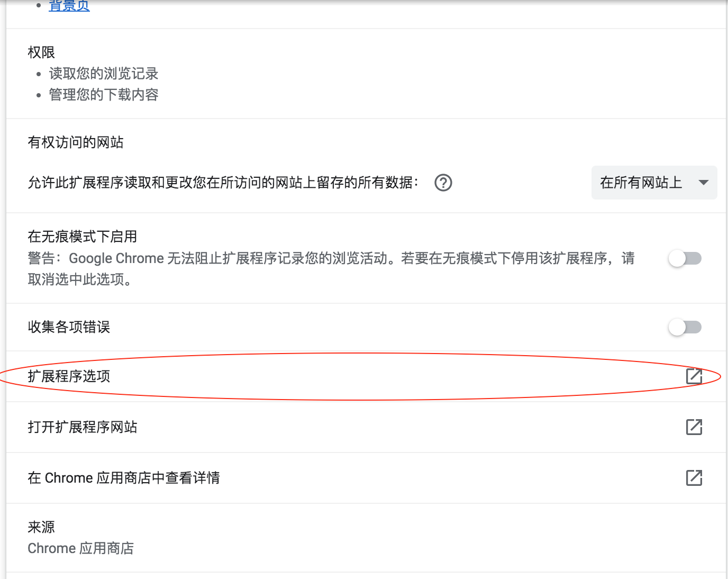This screenshot has height=579, width=728.
Task: Turn on the 收集各项错误 switch
Action: (685, 327)
